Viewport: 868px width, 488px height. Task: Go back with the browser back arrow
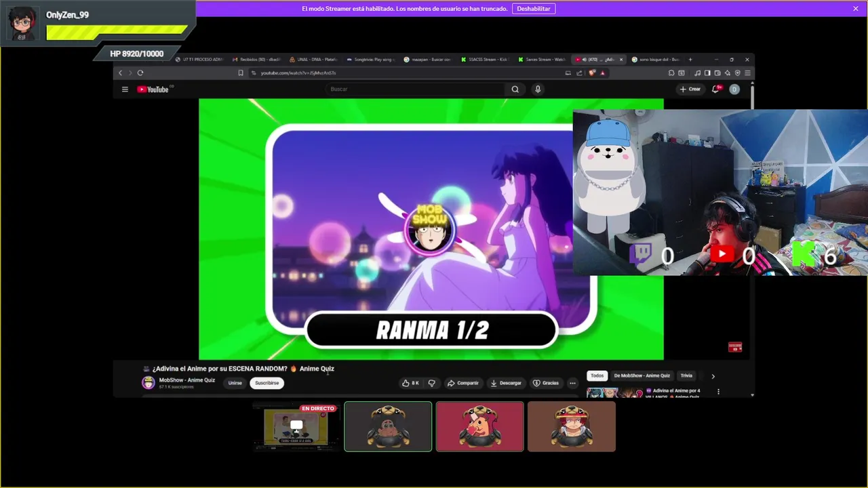pyautogui.click(x=121, y=73)
